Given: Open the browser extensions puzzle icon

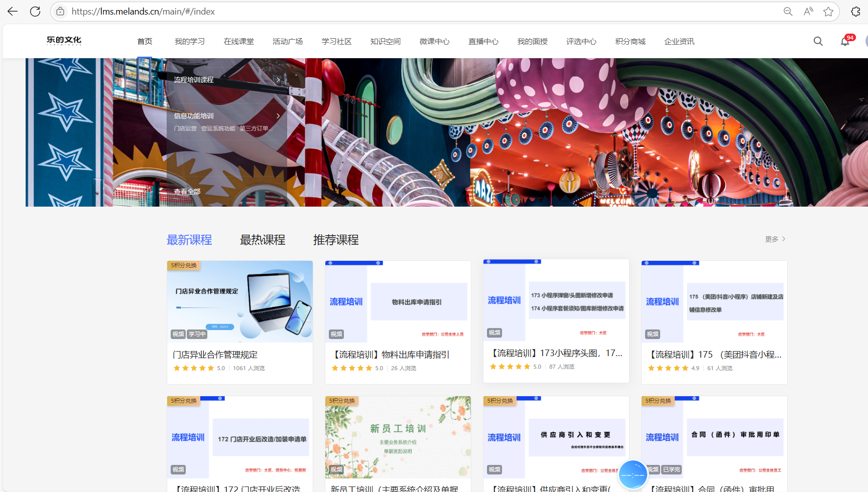Looking at the screenshot, I should 855,12.
